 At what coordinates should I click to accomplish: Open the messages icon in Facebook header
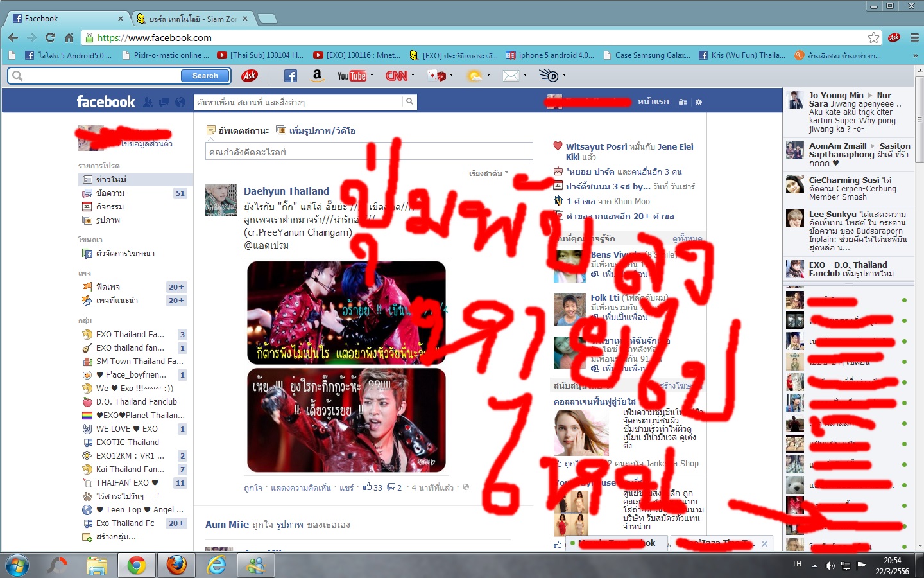pos(164,102)
